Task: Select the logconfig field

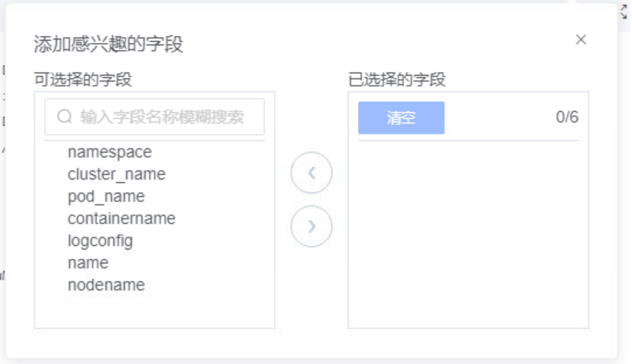Action: [x=100, y=240]
